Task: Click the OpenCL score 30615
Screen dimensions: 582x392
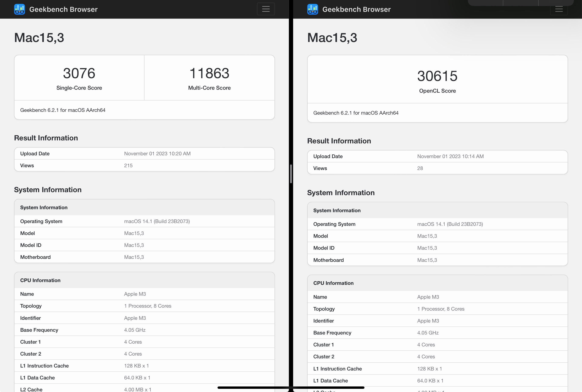Action: [x=437, y=76]
